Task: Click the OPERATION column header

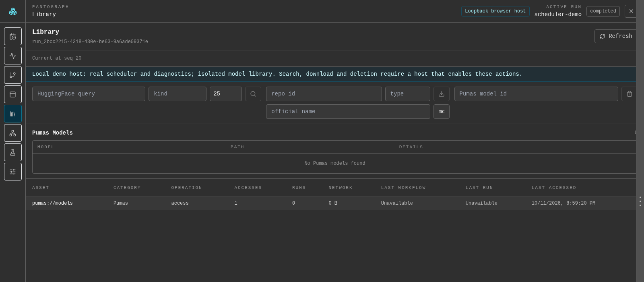Action: click(x=187, y=188)
